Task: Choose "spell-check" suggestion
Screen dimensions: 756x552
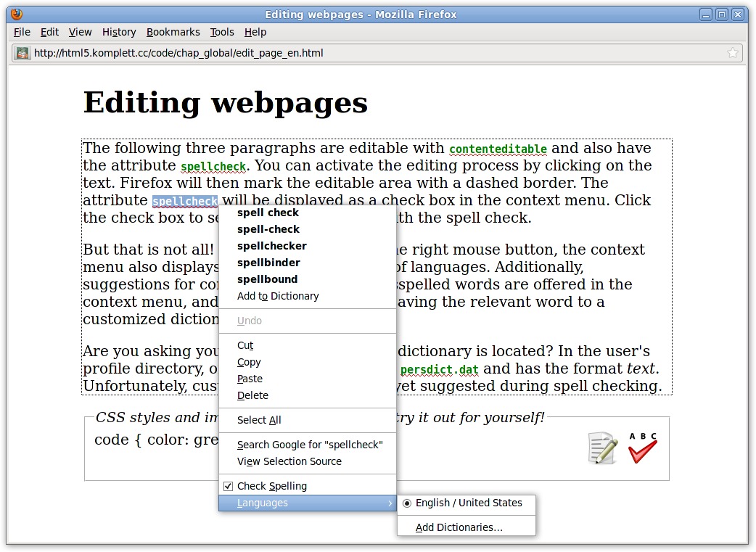Action: [x=268, y=229]
